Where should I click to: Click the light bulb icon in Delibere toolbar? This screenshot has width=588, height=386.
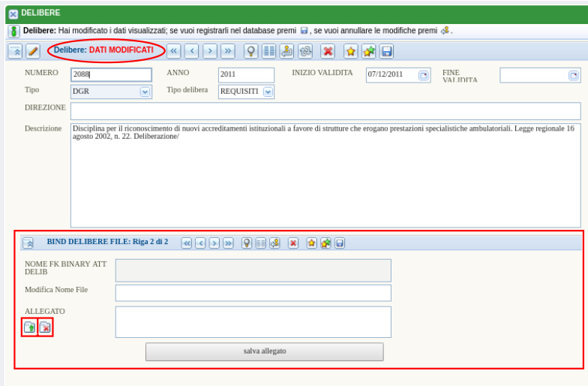(x=250, y=51)
